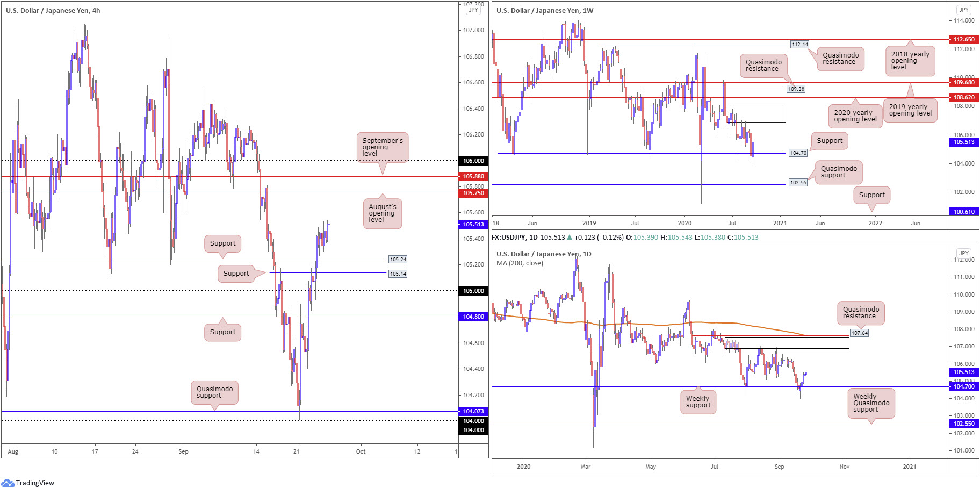Click the Sep date label on 4h time axis

[x=183, y=451]
